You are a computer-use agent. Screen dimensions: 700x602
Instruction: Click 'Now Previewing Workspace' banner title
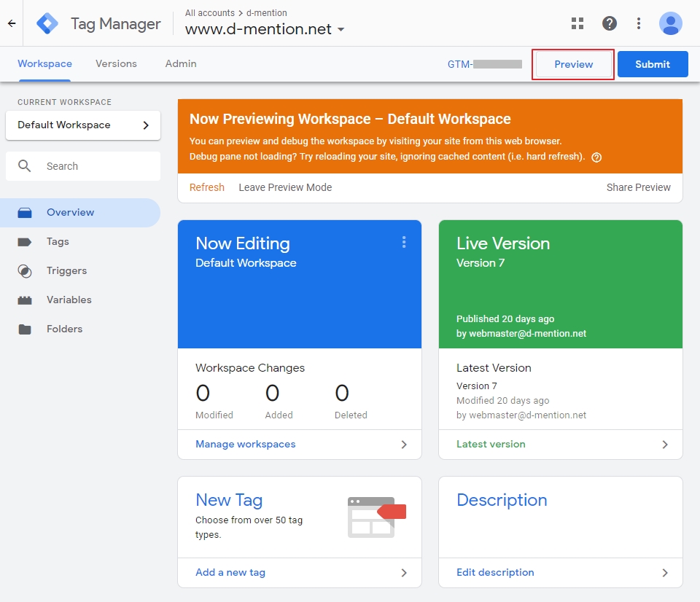[x=350, y=119]
